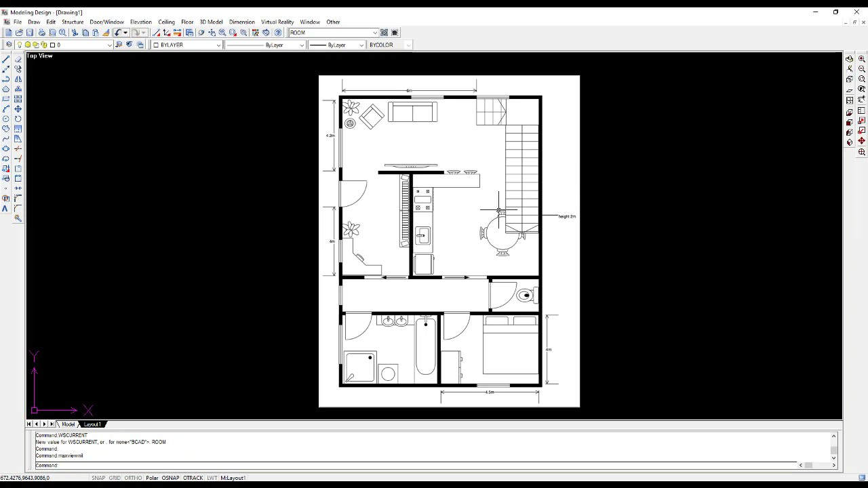Switch to the Layout1 tab

pyautogui.click(x=92, y=424)
